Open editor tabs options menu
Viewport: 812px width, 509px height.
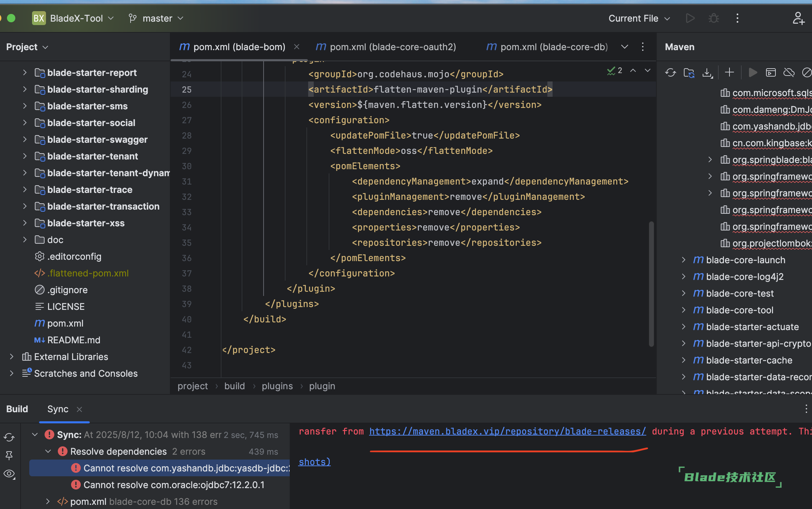pos(642,47)
